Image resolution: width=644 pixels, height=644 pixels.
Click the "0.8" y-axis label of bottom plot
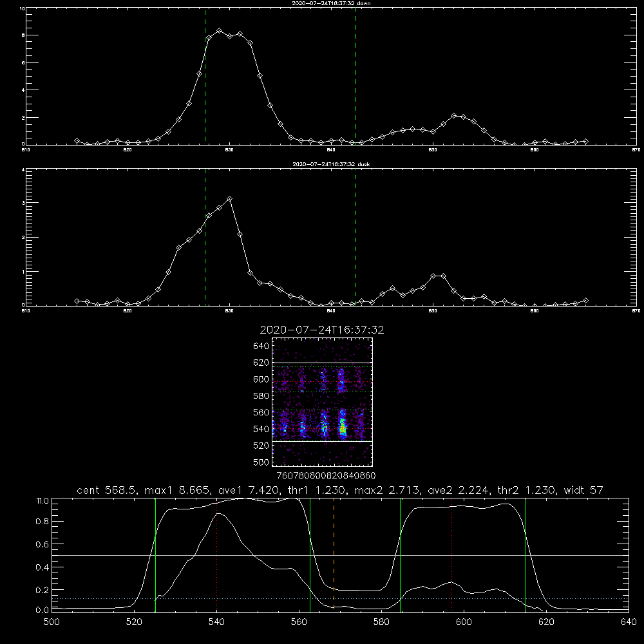(43, 522)
